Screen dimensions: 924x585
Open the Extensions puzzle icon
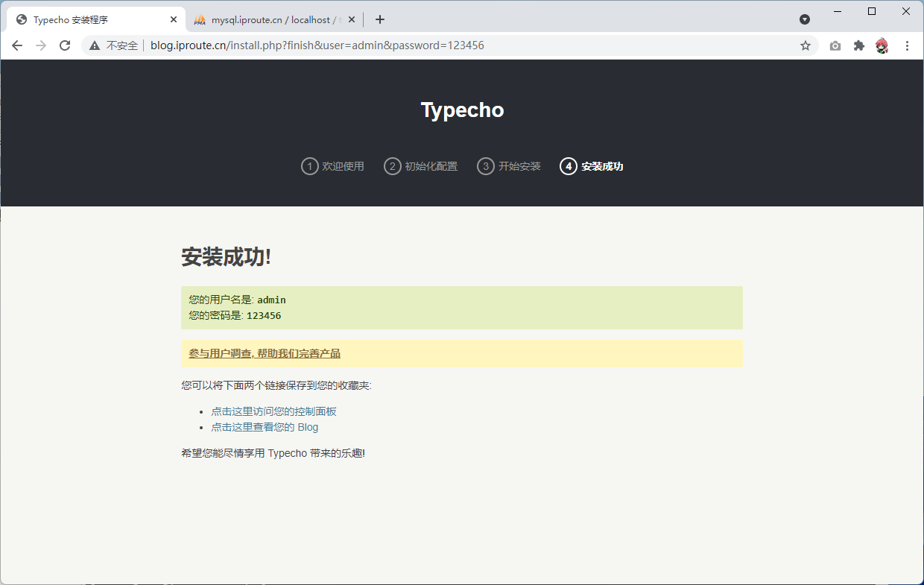[858, 45]
